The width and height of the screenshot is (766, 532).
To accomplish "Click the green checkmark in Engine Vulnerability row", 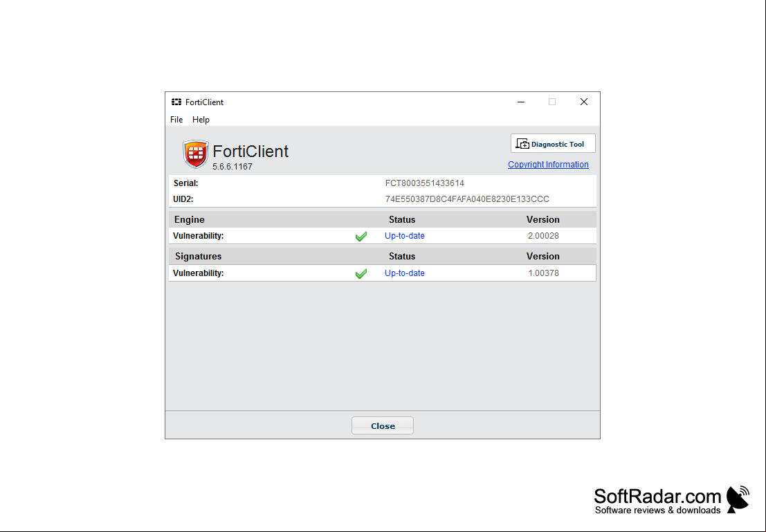I will click(361, 237).
